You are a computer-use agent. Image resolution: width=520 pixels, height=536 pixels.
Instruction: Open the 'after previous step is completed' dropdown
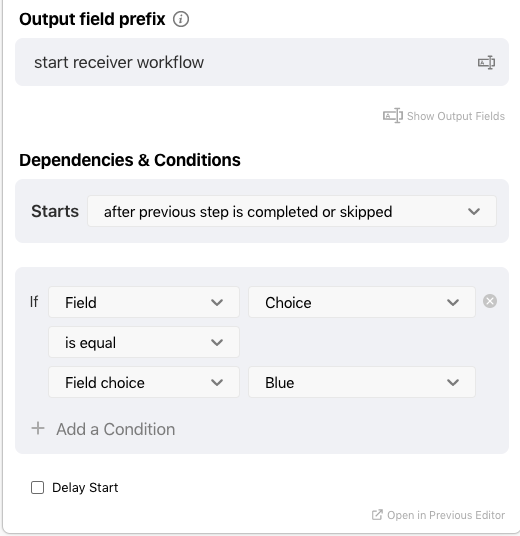[x=292, y=211]
